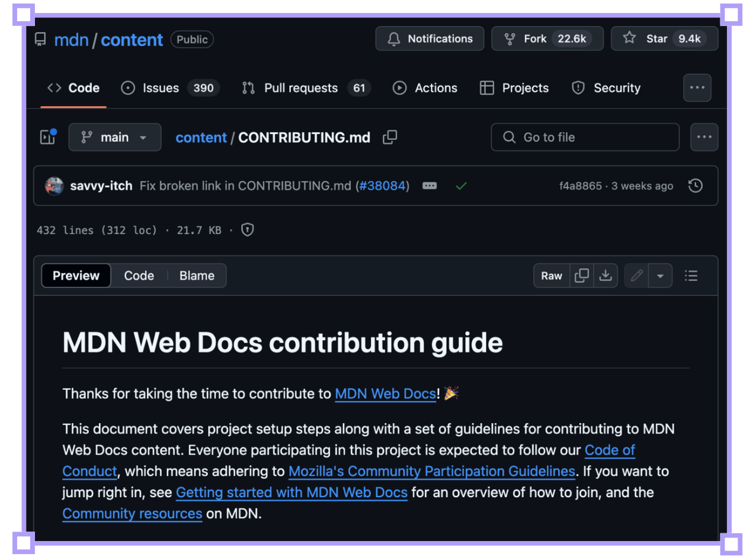Open the MDN Web Docs link
The height and width of the screenshot is (560, 756).
tap(385, 393)
